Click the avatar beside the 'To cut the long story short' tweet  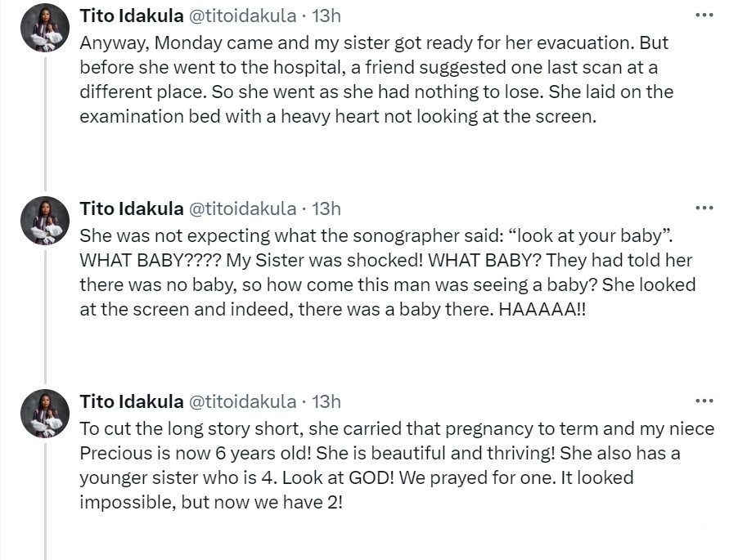45,414
